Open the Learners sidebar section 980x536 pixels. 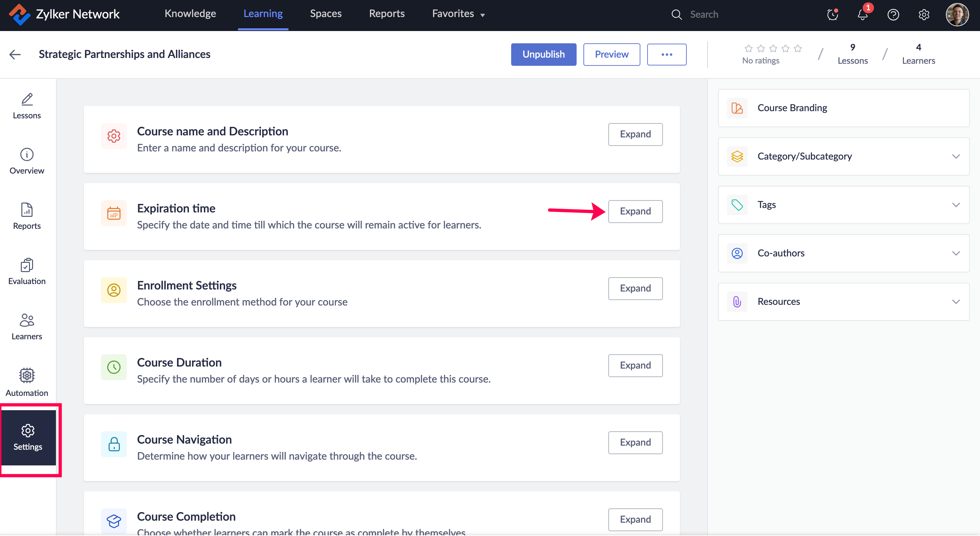[x=27, y=327]
